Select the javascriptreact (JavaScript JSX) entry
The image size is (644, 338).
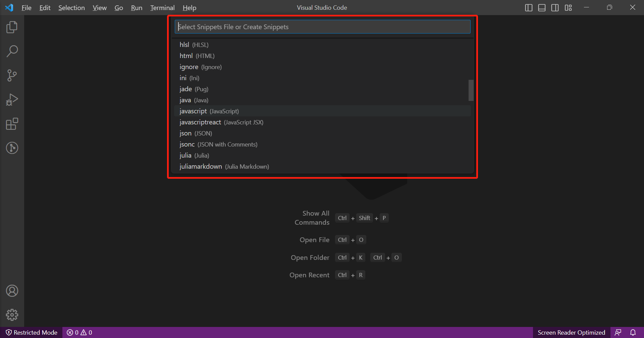[x=322, y=122]
